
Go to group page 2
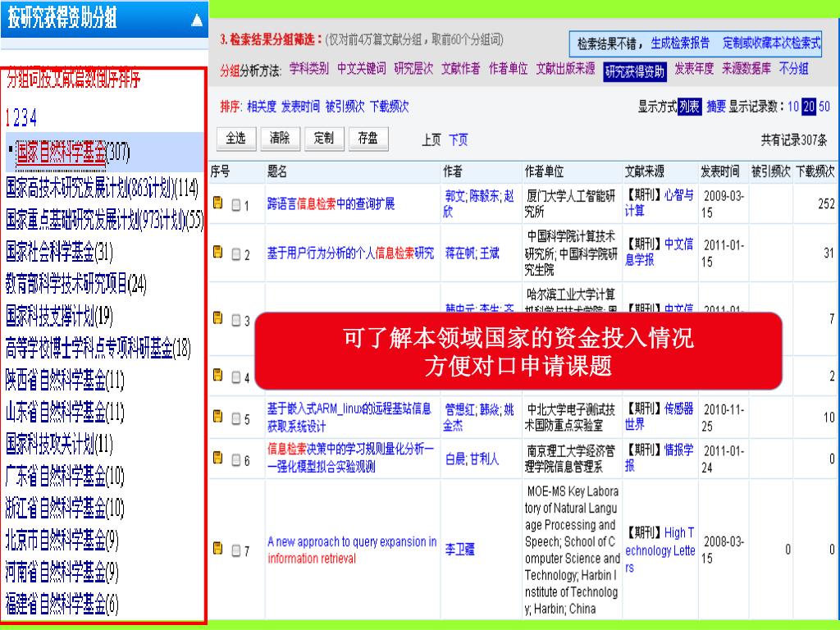(16, 117)
